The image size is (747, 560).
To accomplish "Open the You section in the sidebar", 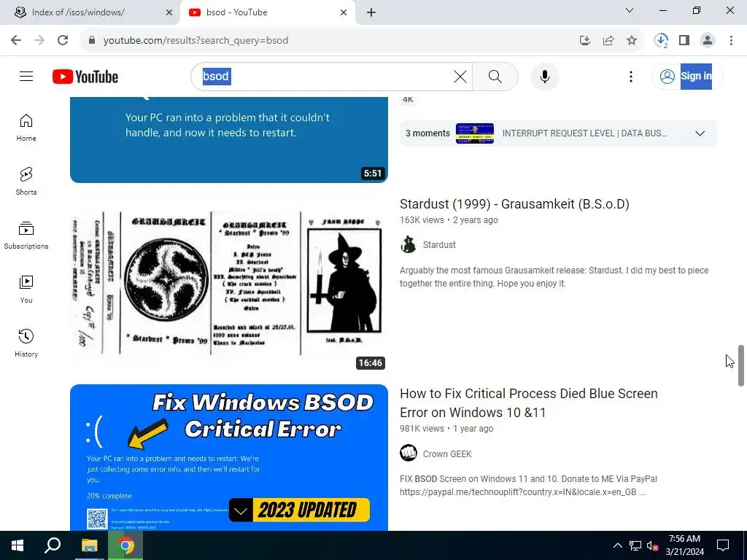I will pyautogui.click(x=26, y=289).
